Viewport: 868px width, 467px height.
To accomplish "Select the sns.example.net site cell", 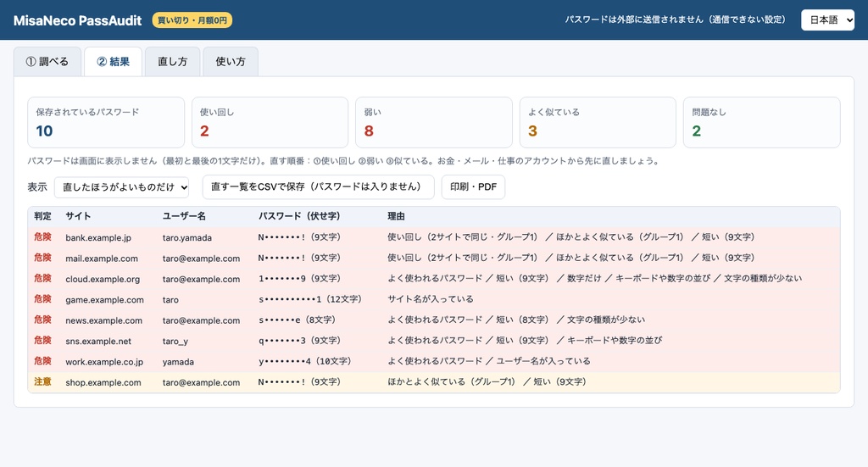I will point(98,341).
